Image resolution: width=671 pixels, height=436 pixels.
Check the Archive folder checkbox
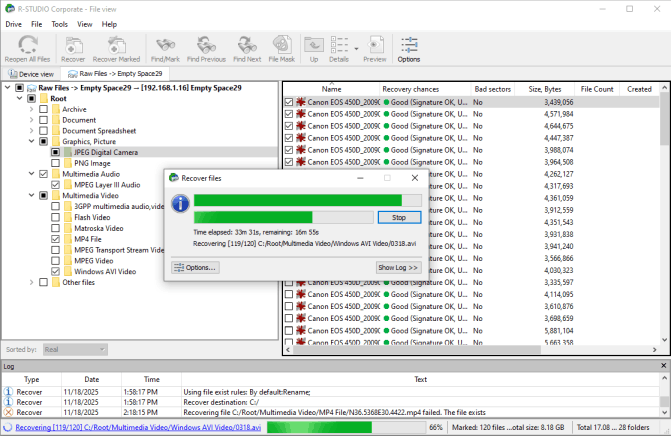(43, 109)
